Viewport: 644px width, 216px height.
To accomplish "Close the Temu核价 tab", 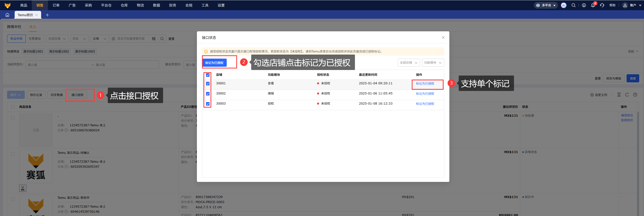I will click(x=37, y=15).
